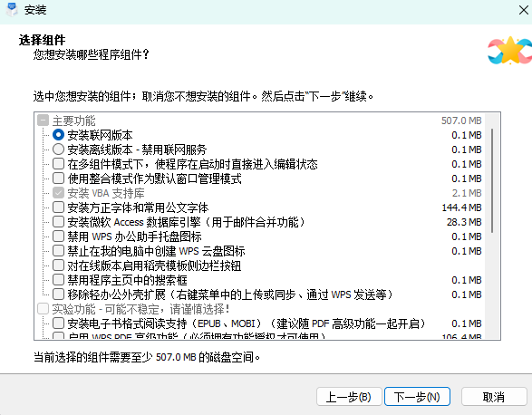Click 取消 to cancel installation
Image resolution: width=532 pixels, height=415 pixels.
494,397
